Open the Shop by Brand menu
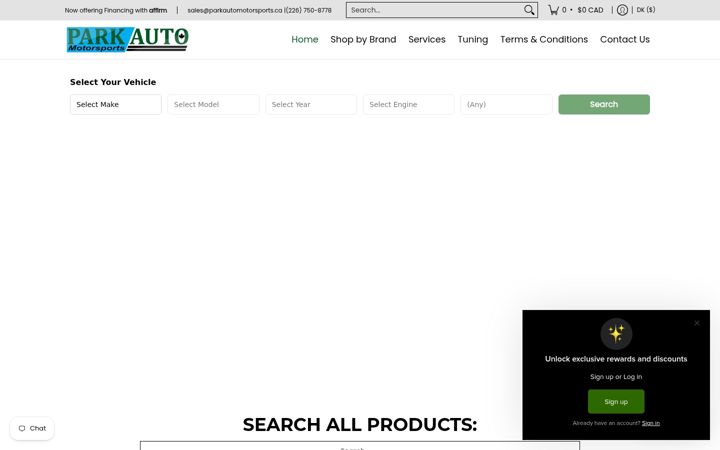Image resolution: width=720 pixels, height=450 pixels. point(363,39)
